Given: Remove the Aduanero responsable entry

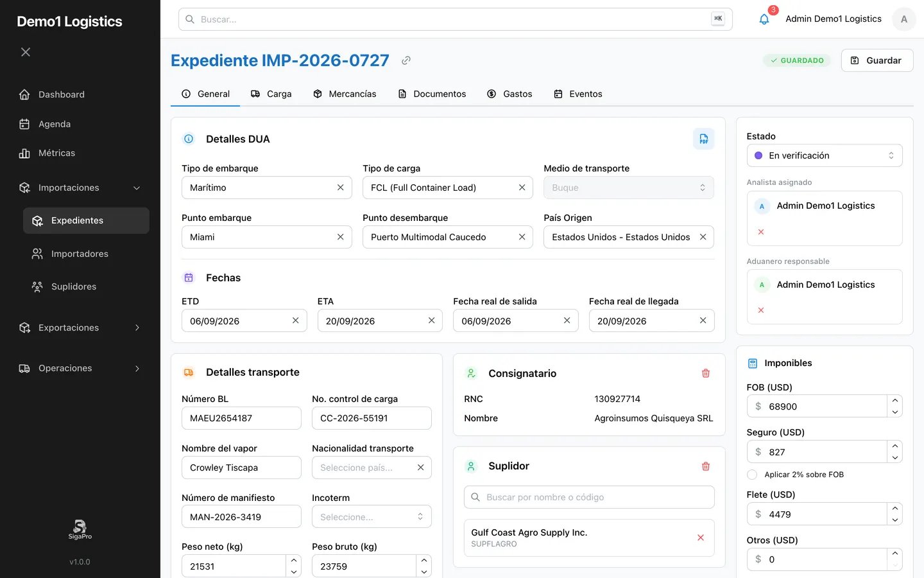Looking at the screenshot, I should (x=761, y=310).
